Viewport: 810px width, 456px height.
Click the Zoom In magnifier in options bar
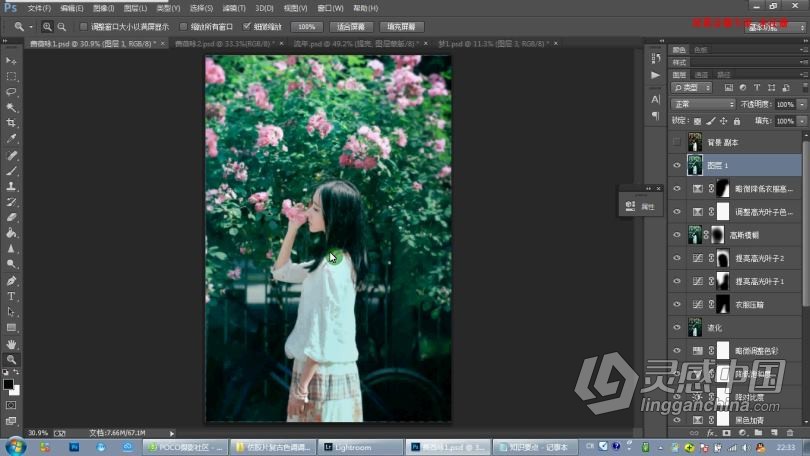(x=47, y=26)
